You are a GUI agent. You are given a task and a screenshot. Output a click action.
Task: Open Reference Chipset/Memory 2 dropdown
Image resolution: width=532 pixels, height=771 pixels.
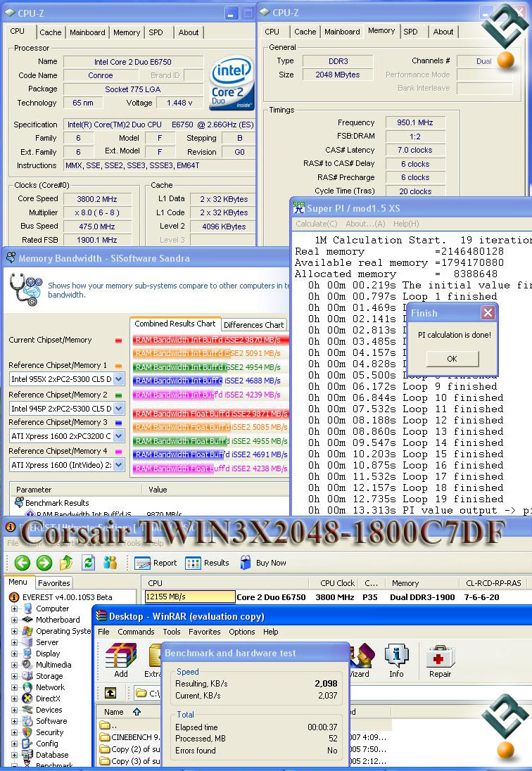point(118,409)
